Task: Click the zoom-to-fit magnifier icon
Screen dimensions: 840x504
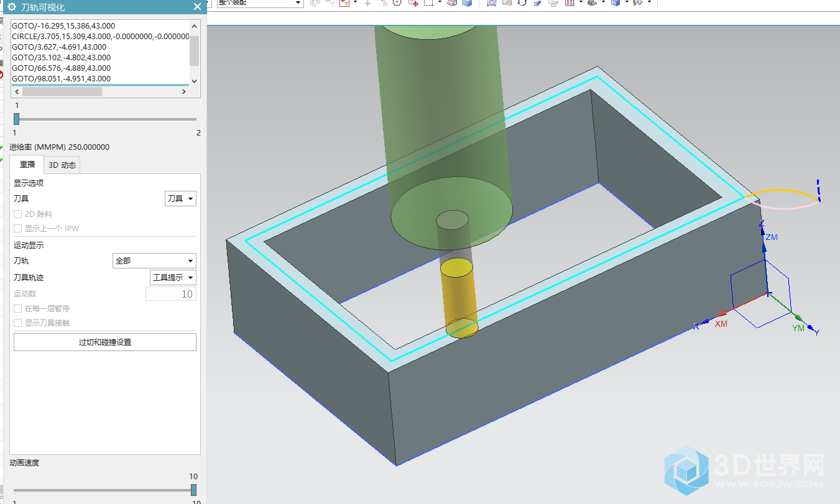Action: pos(491,3)
